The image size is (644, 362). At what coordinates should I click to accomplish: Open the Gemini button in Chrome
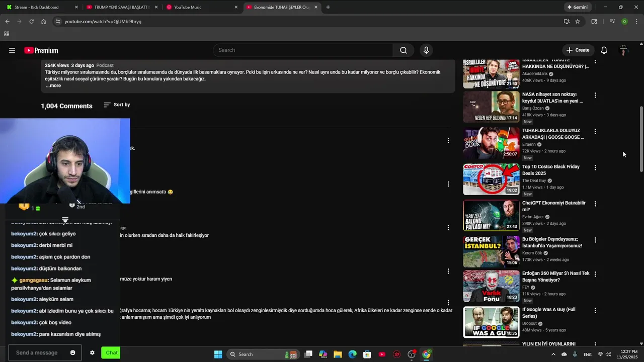tap(577, 7)
